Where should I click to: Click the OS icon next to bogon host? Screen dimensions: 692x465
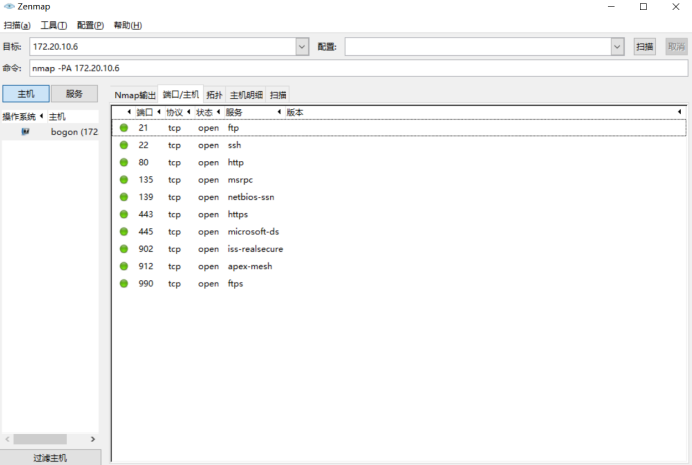pos(26,131)
